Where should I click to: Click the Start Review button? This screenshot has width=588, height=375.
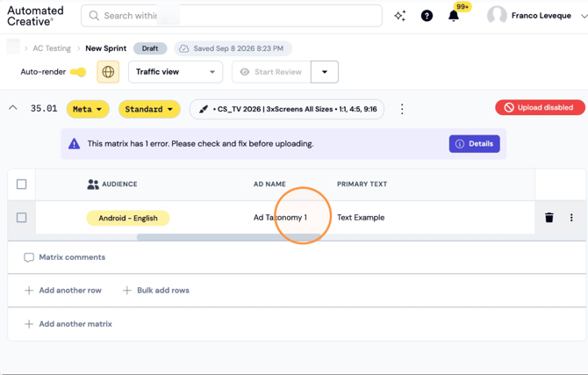[x=271, y=72]
